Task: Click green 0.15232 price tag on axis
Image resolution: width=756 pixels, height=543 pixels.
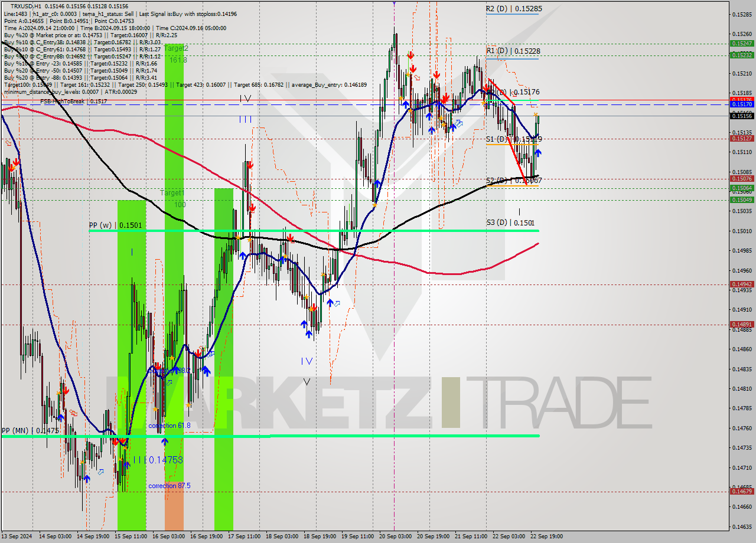Action: pos(742,55)
